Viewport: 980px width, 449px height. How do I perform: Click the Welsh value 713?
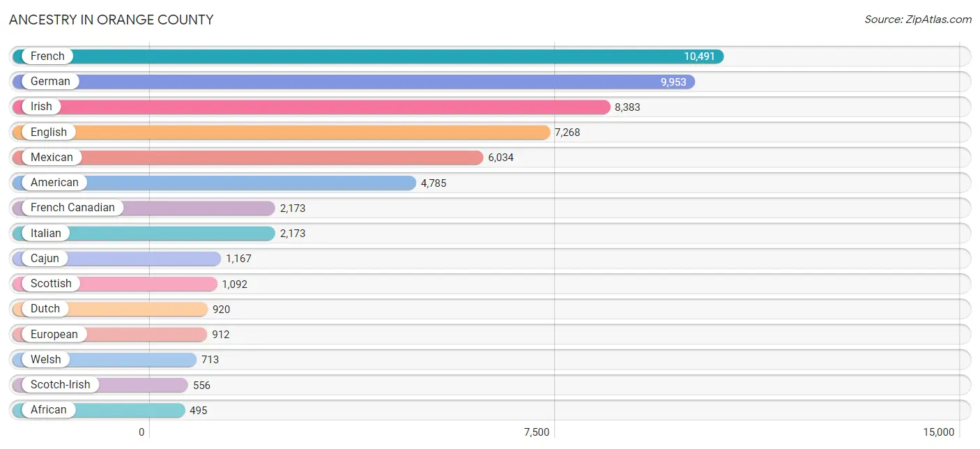(x=210, y=360)
